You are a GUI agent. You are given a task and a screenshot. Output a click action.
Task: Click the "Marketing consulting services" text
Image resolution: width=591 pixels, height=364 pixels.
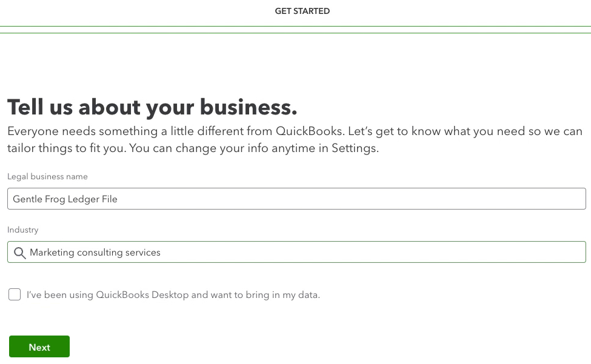pos(95,253)
